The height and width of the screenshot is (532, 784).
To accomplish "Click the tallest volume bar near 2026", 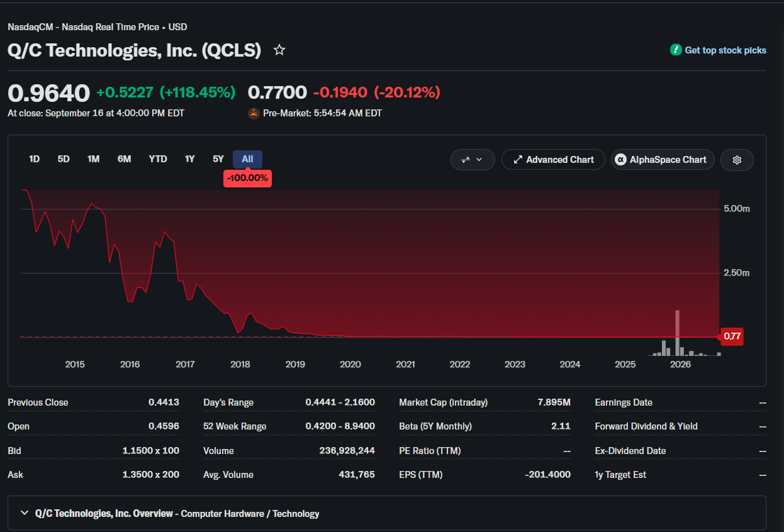I will click(678, 333).
